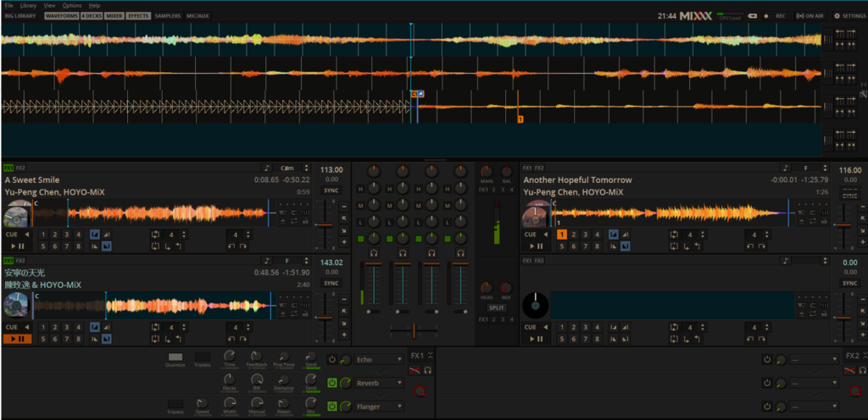Toggle key lock note icon on Another Hopeful Tomorrow

(x=786, y=168)
